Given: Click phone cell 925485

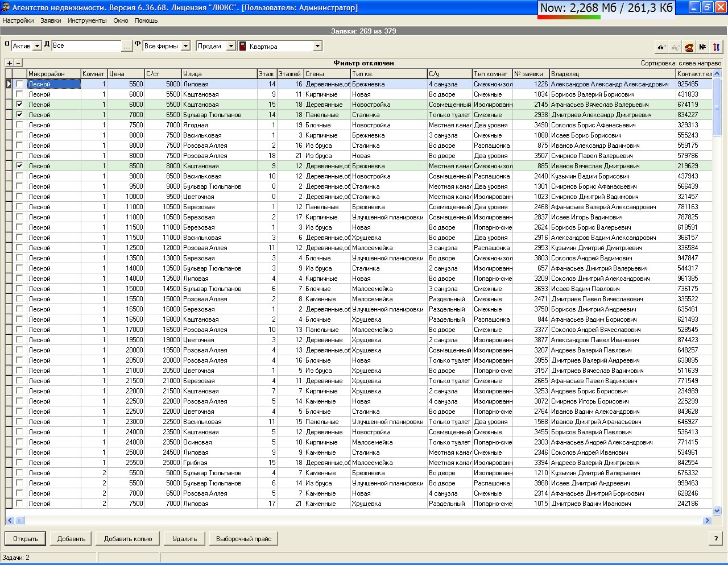Looking at the screenshot, I should (x=694, y=84).
